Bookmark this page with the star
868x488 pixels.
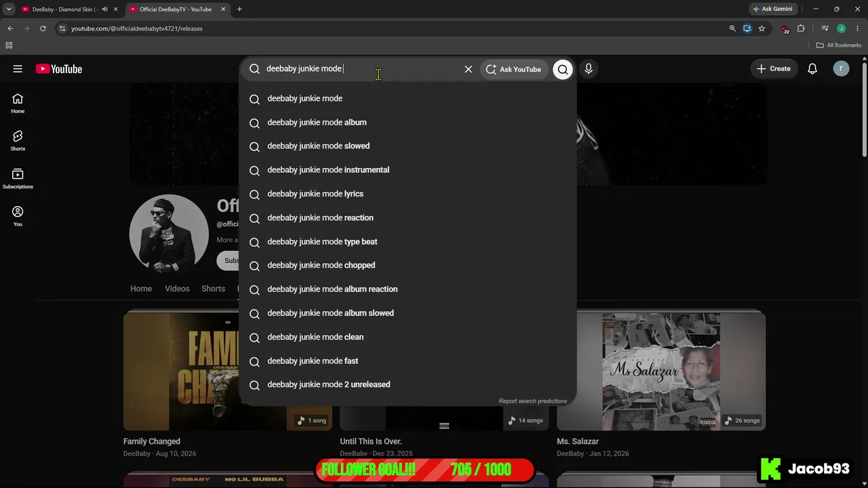pyautogui.click(x=762, y=28)
